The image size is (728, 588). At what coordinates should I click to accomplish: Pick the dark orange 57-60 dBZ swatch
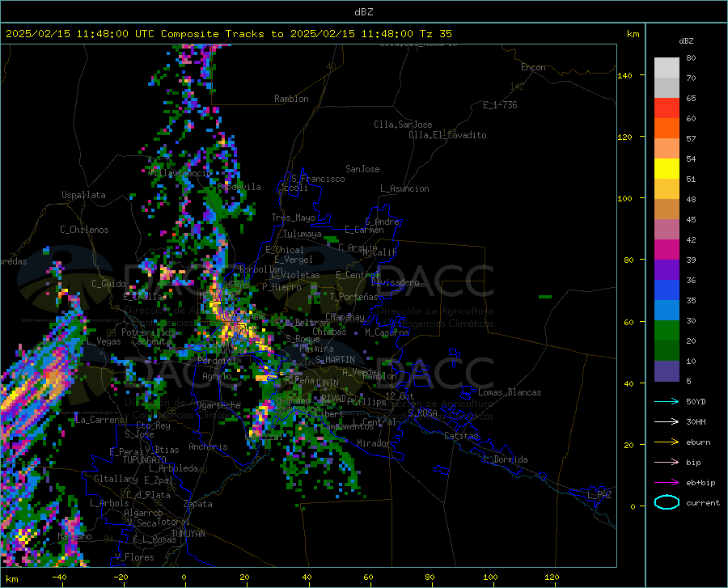pos(667,129)
